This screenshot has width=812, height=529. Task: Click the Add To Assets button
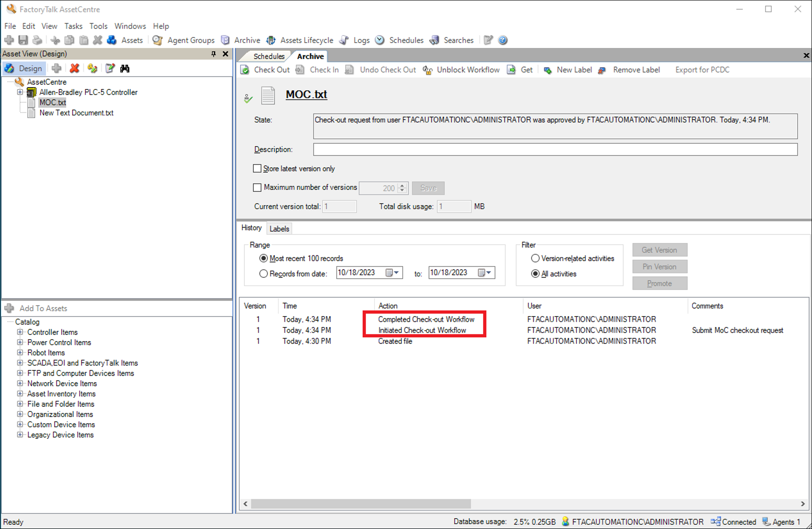[x=37, y=308]
